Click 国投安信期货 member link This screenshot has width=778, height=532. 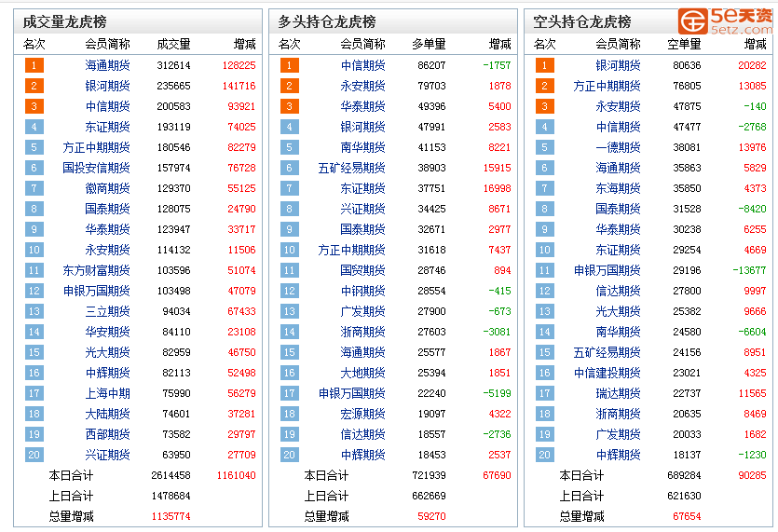pos(96,168)
